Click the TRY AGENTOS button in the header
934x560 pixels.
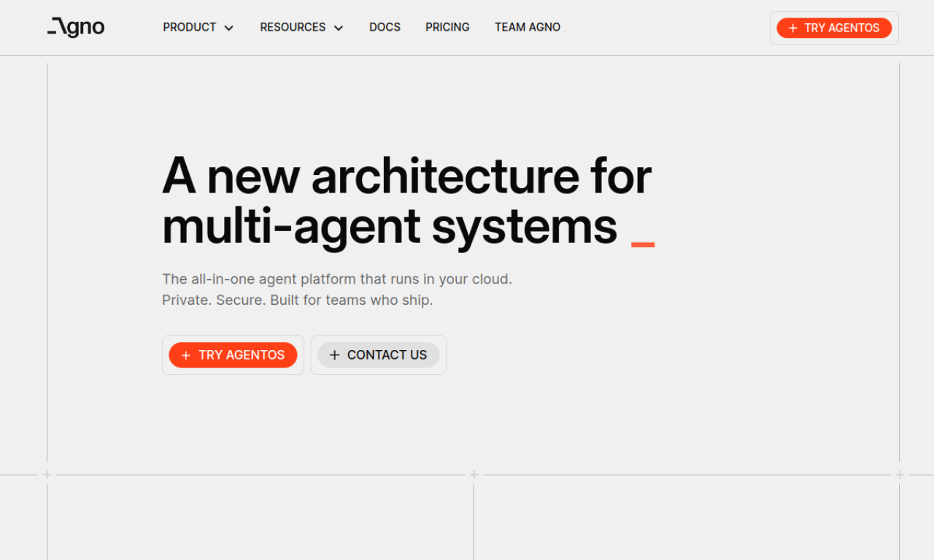(x=834, y=28)
